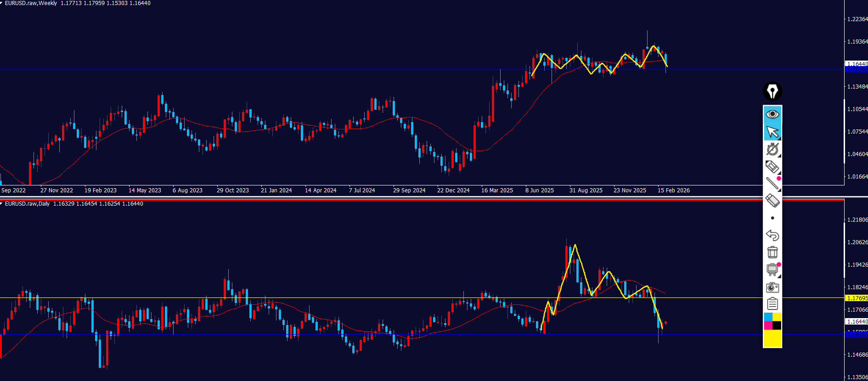868x381 pixels.
Task: Open the clipboard icon
Action: [x=772, y=304]
